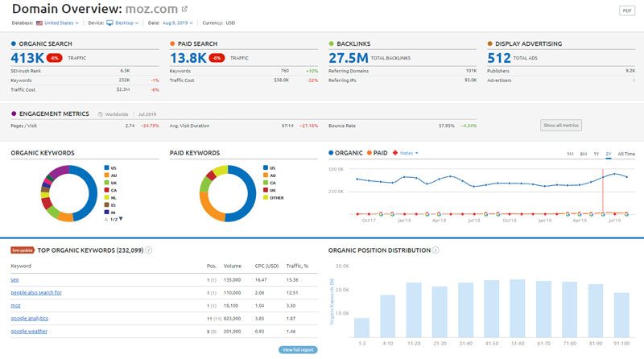644x359 pixels.
Task: Go to previous page of organic keywords legend
Action: pyautogui.click(x=106, y=219)
